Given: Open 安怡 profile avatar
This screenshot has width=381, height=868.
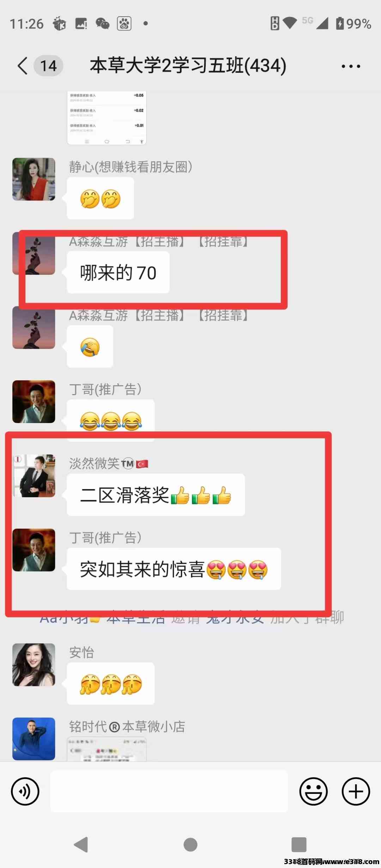Looking at the screenshot, I should [34, 665].
